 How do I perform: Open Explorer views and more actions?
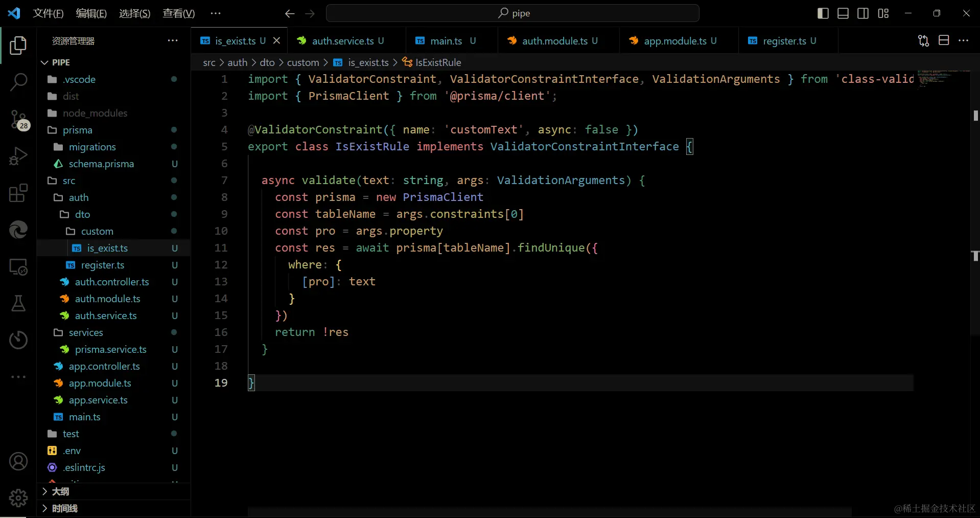[173, 40]
